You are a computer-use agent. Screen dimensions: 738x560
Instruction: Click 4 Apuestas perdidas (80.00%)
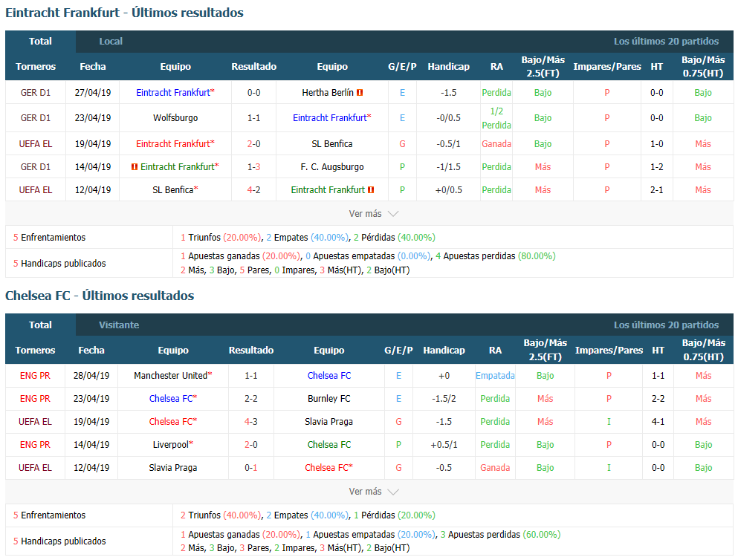(x=496, y=256)
